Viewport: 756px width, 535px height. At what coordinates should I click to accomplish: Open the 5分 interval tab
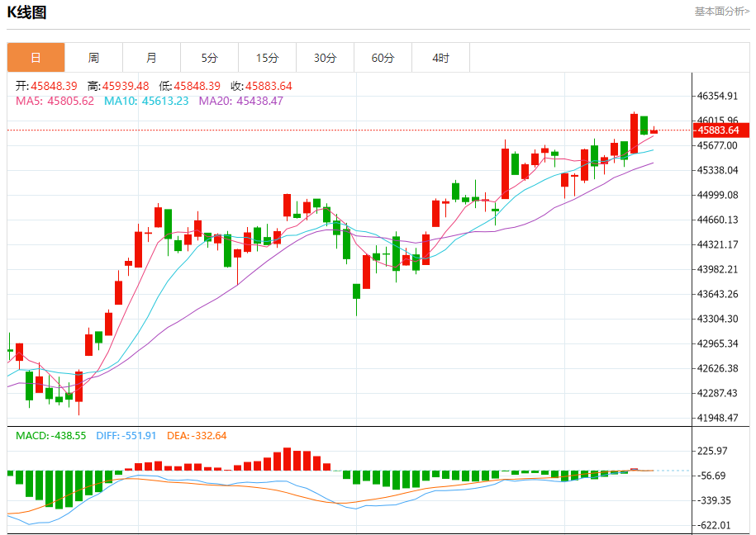coord(209,58)
